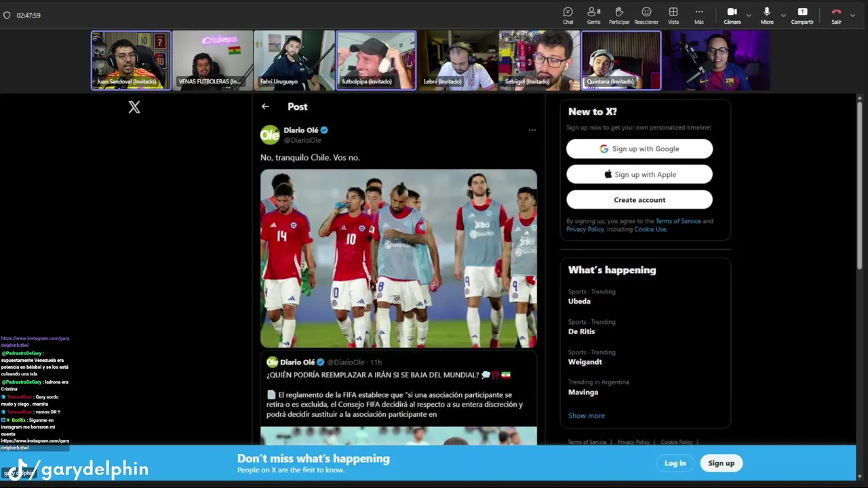Image resolution: width=868 pixels, height=488 pixels.
Task: Click Sign up with Google
Action: (639, 148)
